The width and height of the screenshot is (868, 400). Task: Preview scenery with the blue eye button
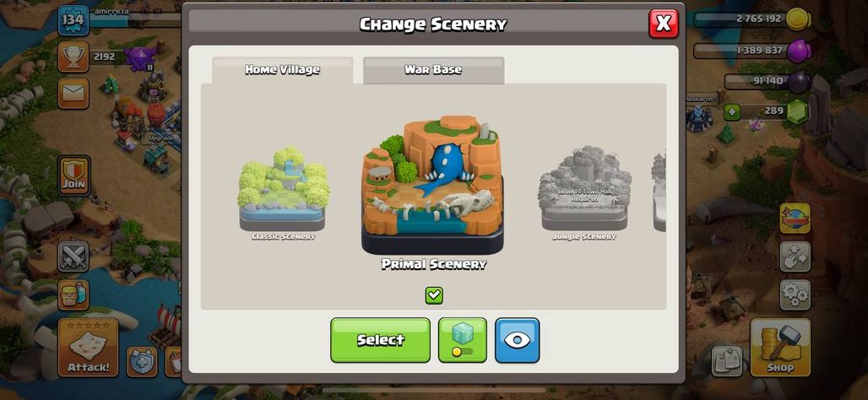[517, 340]
